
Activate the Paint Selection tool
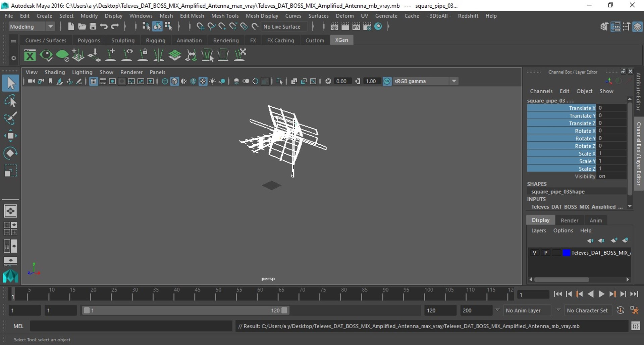[x=10, y=118]
